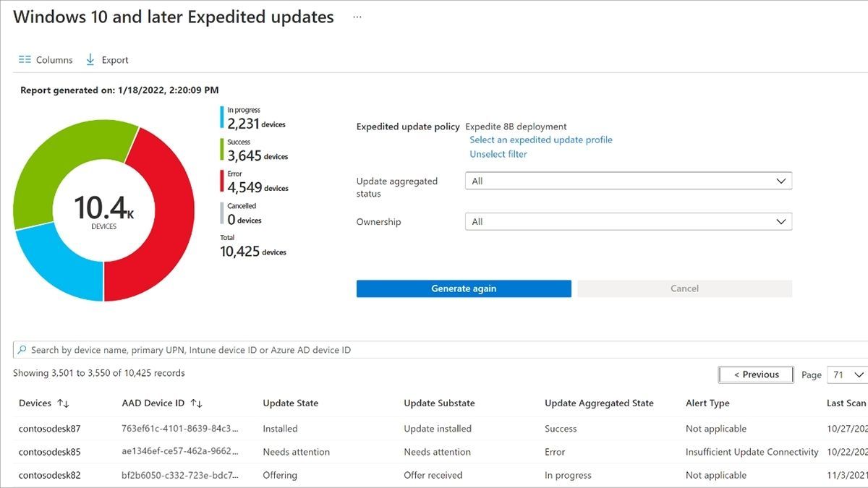Viewport: 868px width, 488px height.
Task: Click Insufficient Update Connectivity alert cell
Action: coord(752,452)
